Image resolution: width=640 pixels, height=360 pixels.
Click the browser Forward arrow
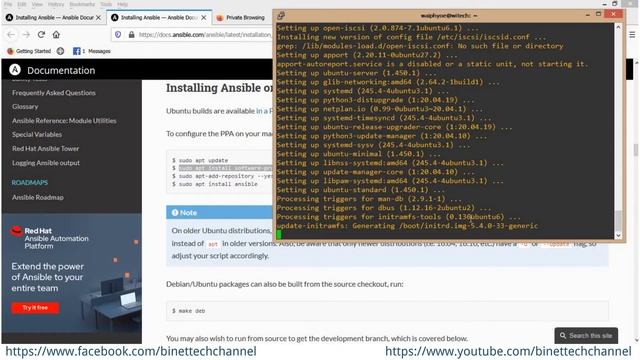pyautogui.click(x=26, y=35)
